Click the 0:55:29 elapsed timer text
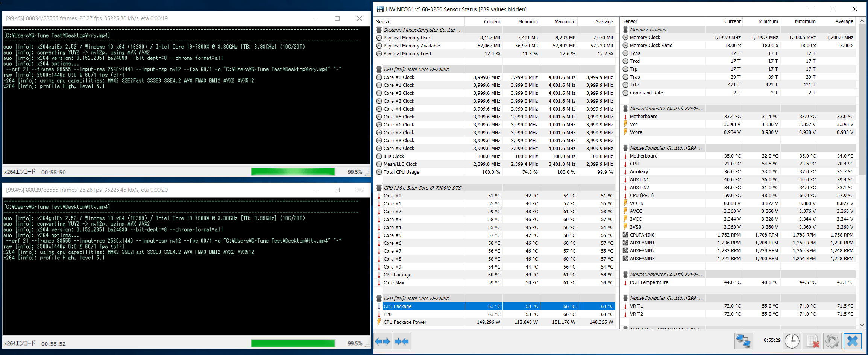The height and width of the screenshot is (355, 868). (x=772, y=340)
